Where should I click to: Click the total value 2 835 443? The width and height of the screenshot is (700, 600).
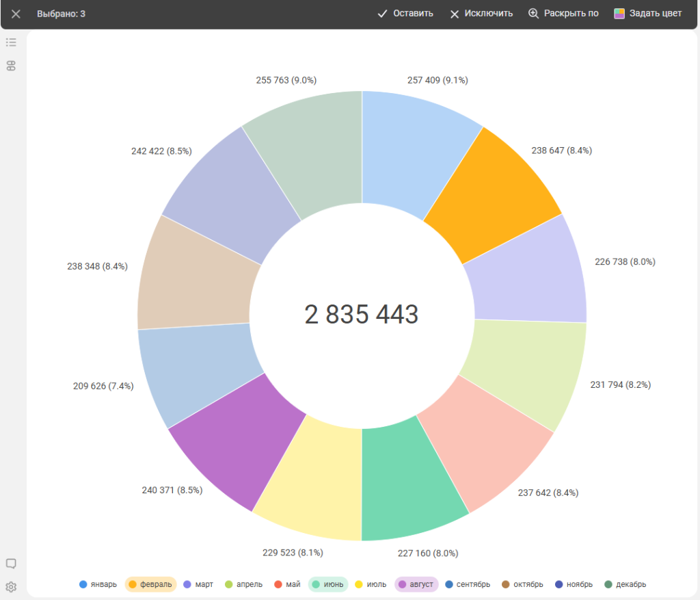[362, 315]
